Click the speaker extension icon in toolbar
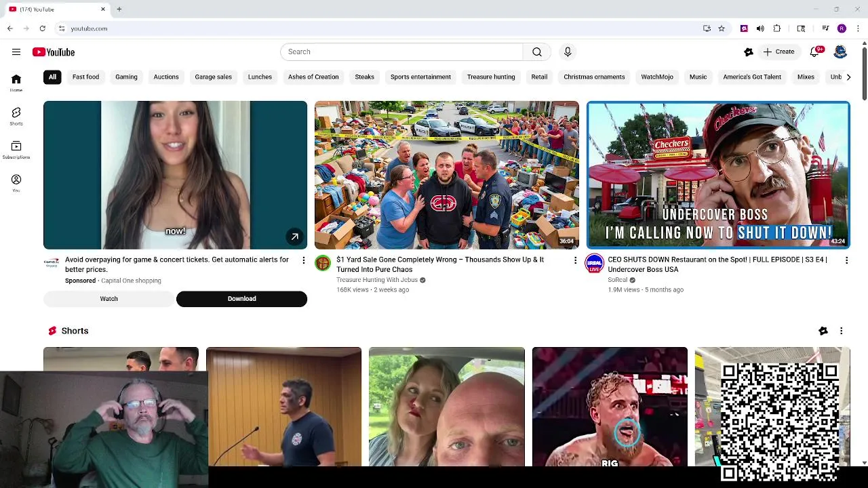868x488 pixels. coord(760,28)
